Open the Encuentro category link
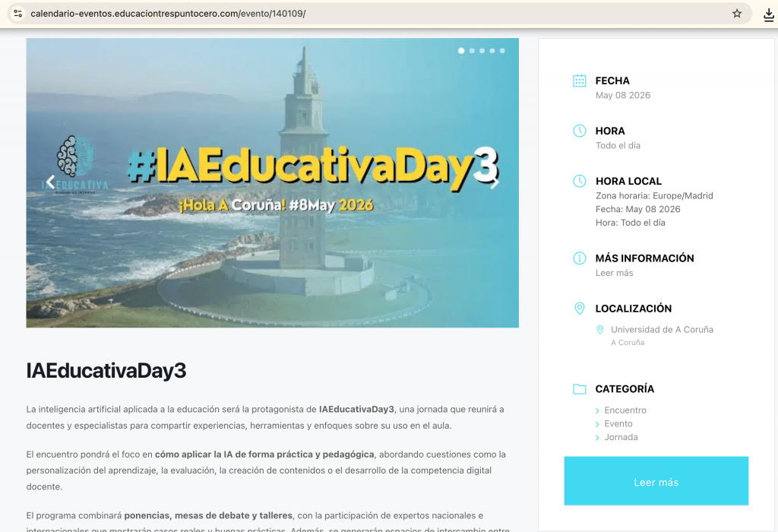Screen dimensions: 778x532 625,410
